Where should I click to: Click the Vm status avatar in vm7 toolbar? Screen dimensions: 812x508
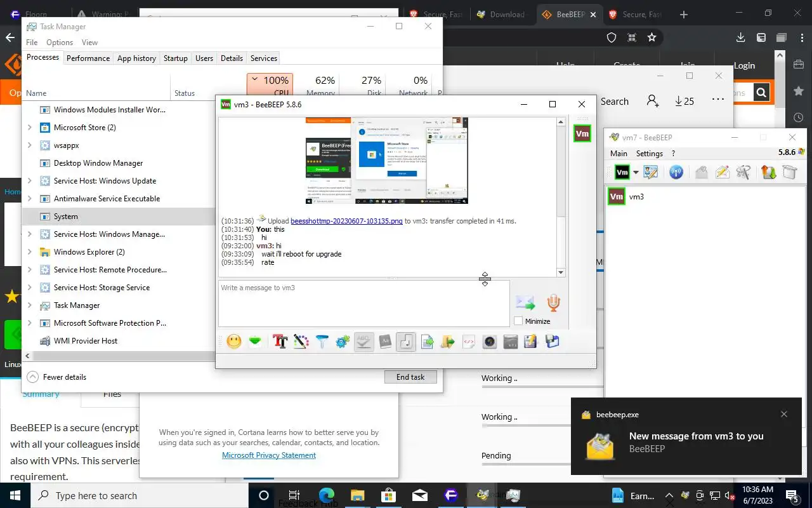(622, 172)
